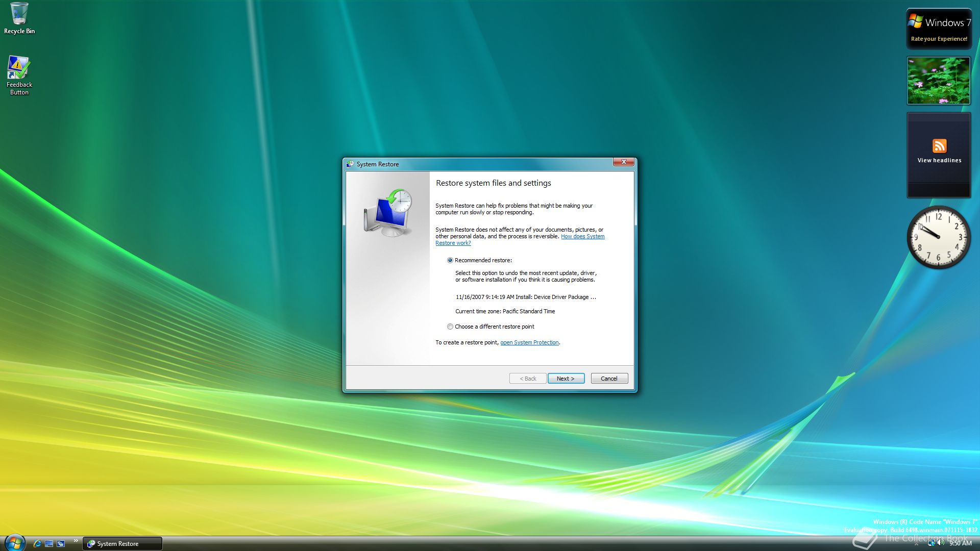Click View headlines in the feed gadget
980x551 pixels.
click(x=939, y=160)
